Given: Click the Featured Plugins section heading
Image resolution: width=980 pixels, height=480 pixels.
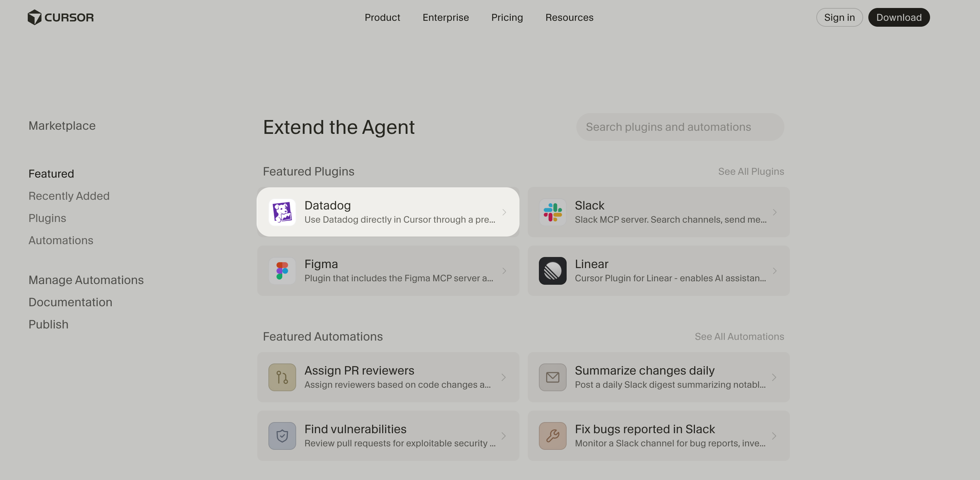Looking at the screenshot, I should point(309,172).
